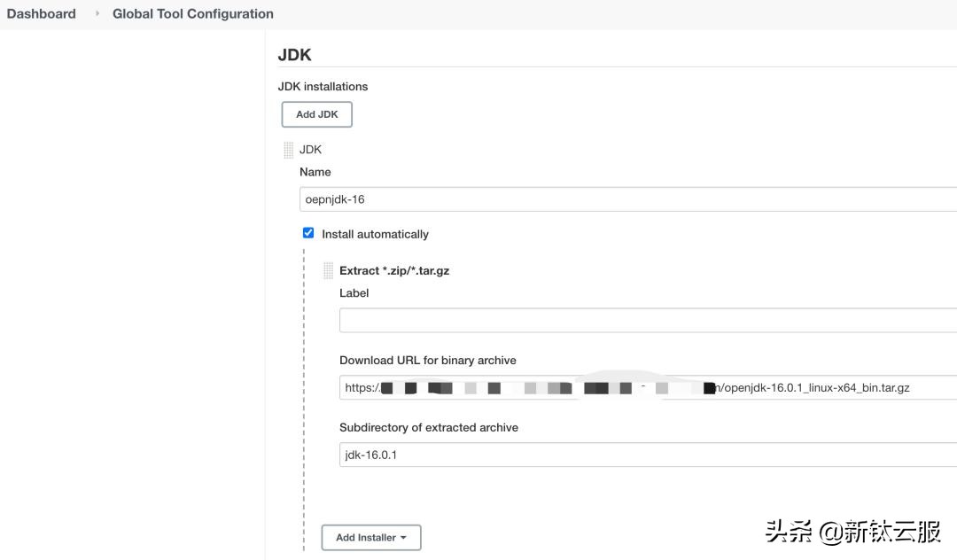This screenshot has width=957, height=560.
Task: Click the drag handle beside the JDK entry
Action: click(x=287, y=149)
